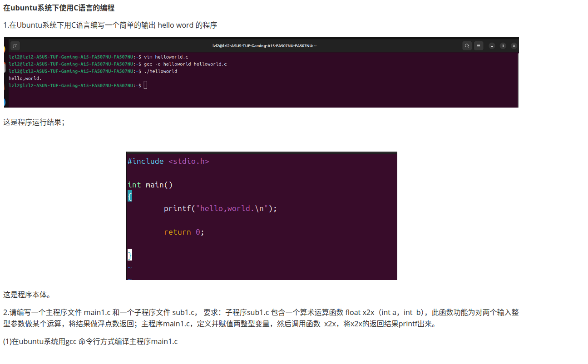588x364 pixels.
Task: Click the code line '#include <stdio.h>'
Action: pos(168,161)
